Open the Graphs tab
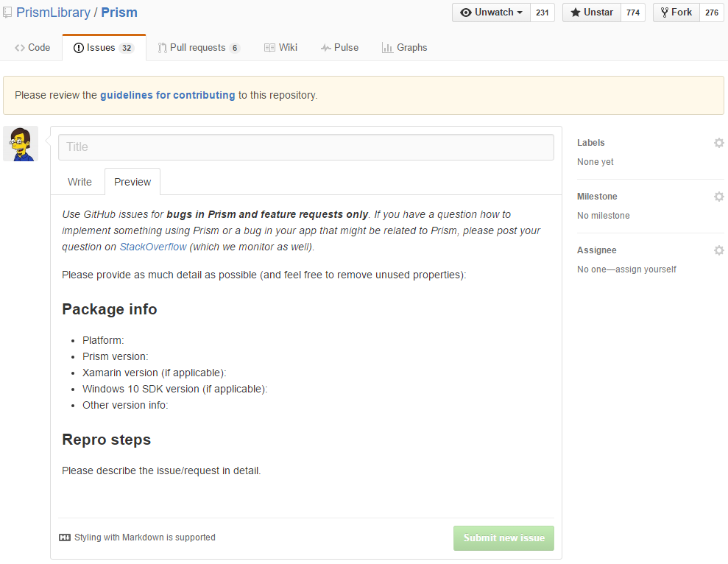The width and height of the screenshot is (728, 564). [404, 47]
